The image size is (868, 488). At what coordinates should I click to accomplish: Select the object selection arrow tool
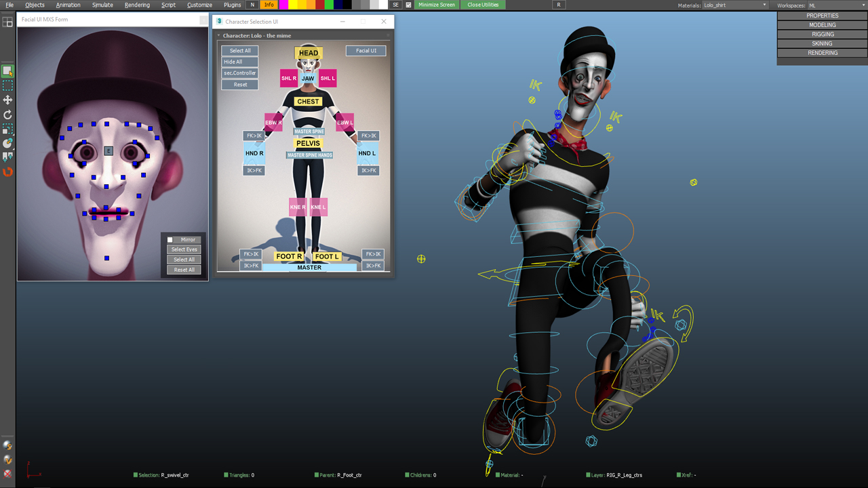tap(7, 71)
